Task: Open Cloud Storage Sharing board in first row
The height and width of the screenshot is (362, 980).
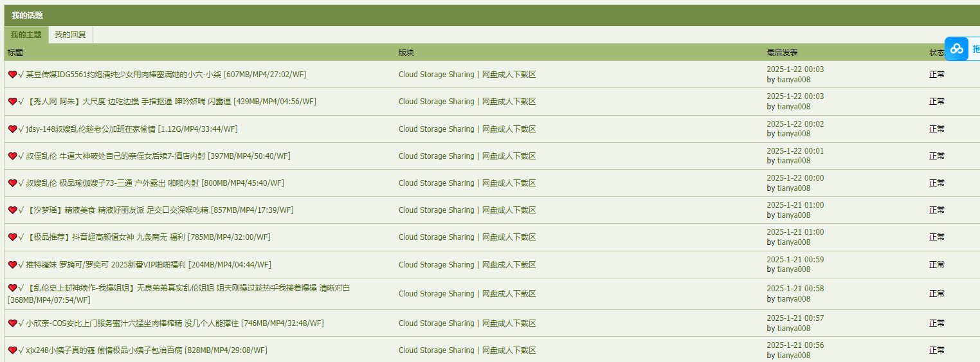Action: [436, 75]
